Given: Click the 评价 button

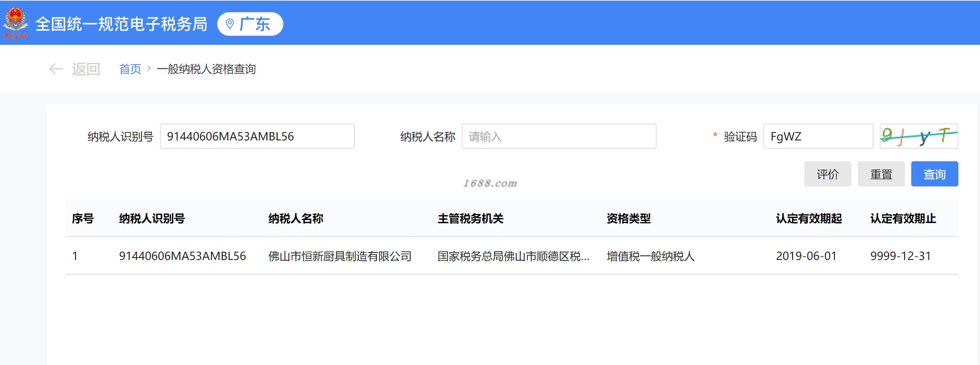Looking at the screenshot, I should pyautogui.click(x=828, y=174).
